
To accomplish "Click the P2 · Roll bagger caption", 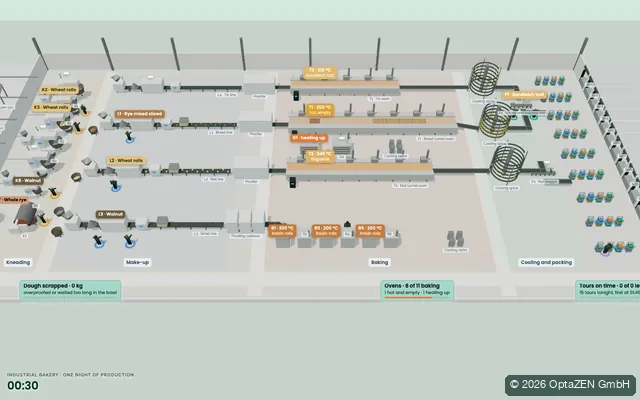I will pos(544,182).
